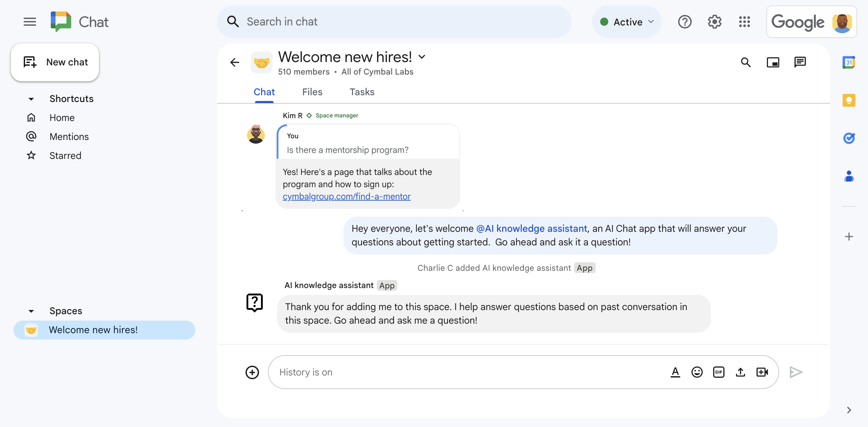Open the Settings gear icon
Viewport: 868px width, 427px height.
(715, 22)
